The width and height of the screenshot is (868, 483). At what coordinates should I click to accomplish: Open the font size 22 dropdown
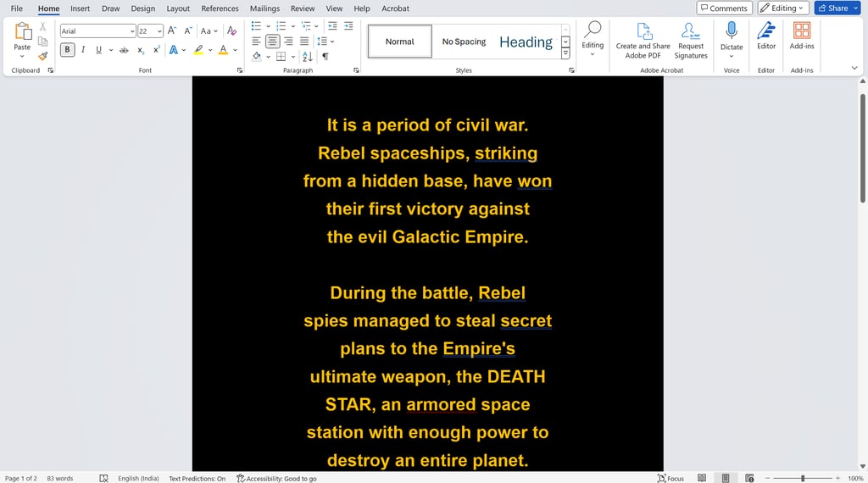[159, 31]
